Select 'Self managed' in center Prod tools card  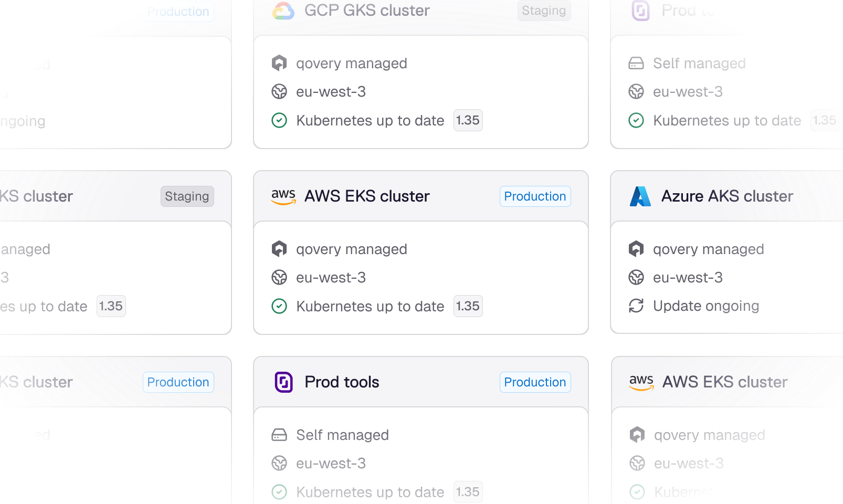(x=342, y=435)
